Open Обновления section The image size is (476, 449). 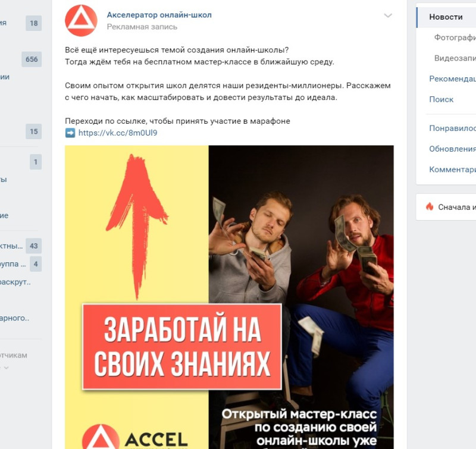pos(452,149)
